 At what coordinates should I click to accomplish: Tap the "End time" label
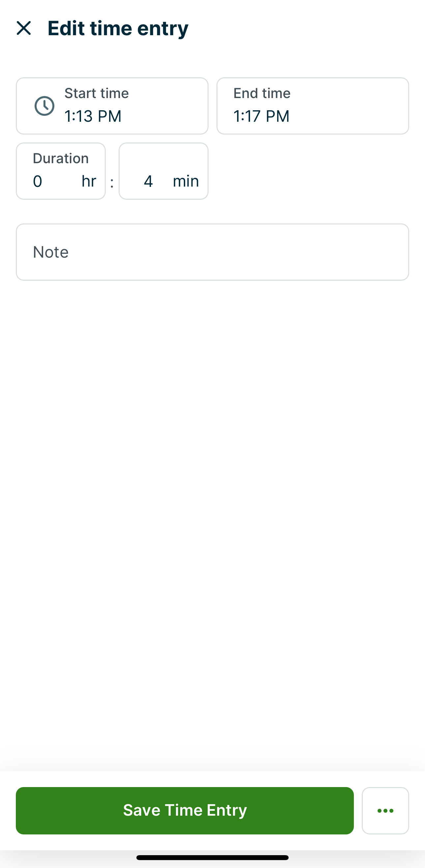coord(262,93)
